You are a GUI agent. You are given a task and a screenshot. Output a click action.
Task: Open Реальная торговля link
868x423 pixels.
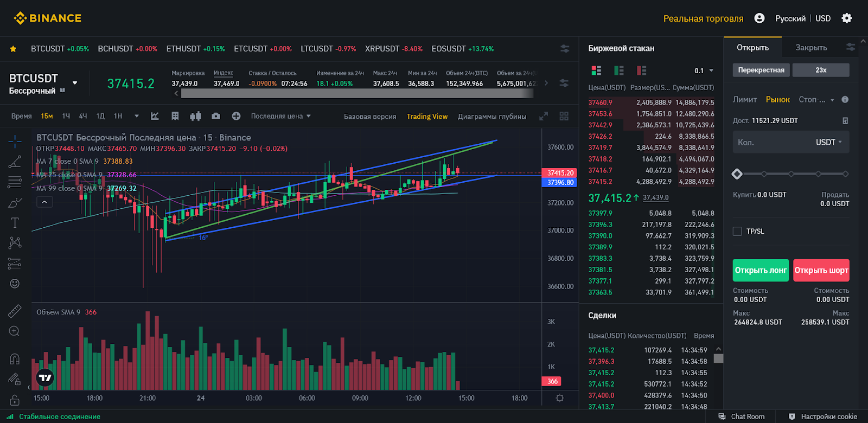tap(703, 18)
